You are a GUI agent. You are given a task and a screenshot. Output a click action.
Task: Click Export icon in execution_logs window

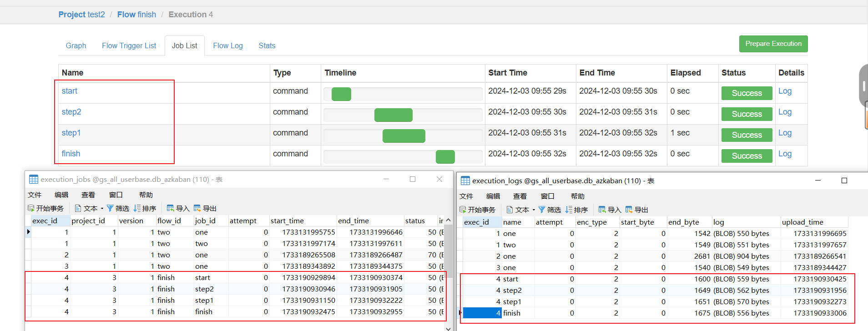(x=629, y=210)
